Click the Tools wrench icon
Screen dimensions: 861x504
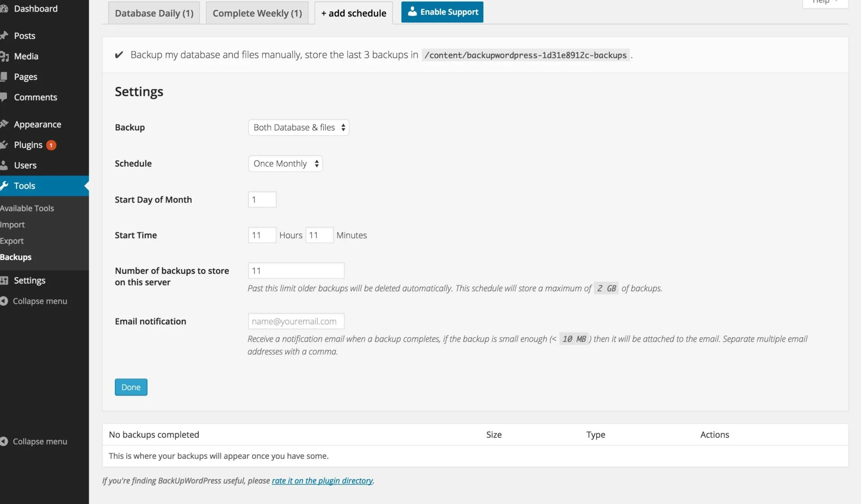pos(4,185)
